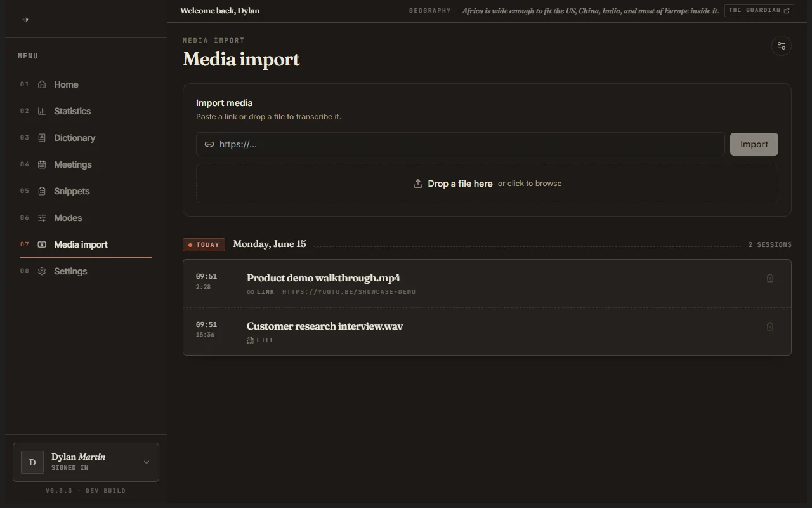Image resolution: width=812 pixels, height=508 pixels.
Task: Click the Home house icon
Action: point(42,84)
